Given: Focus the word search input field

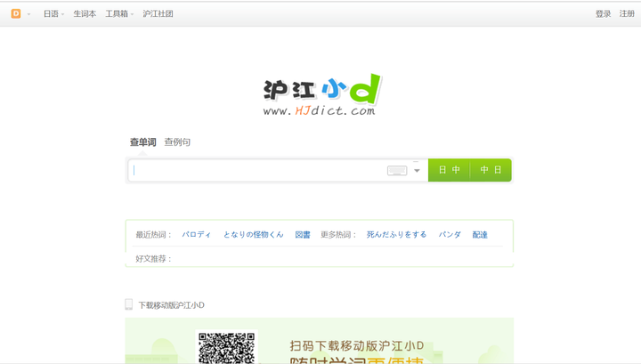Looking at the screenshot, I should [256, 170].
